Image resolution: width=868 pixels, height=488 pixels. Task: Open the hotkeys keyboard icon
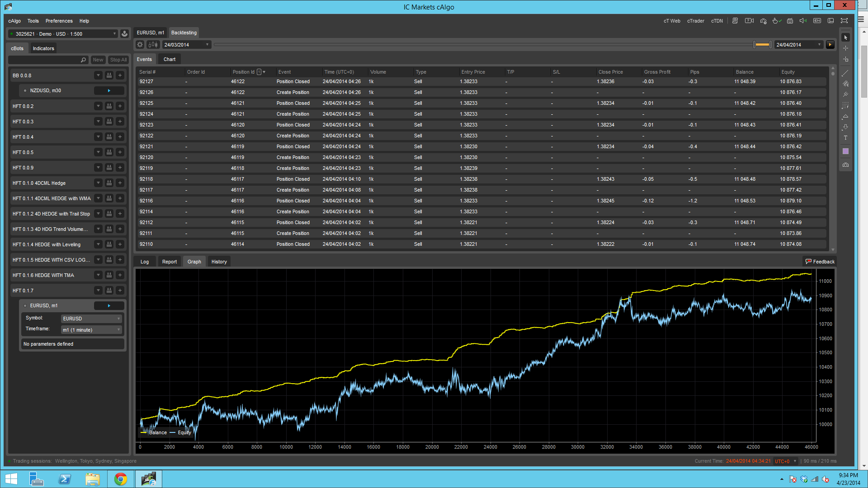pyautogui.click(x=790, y=21)
